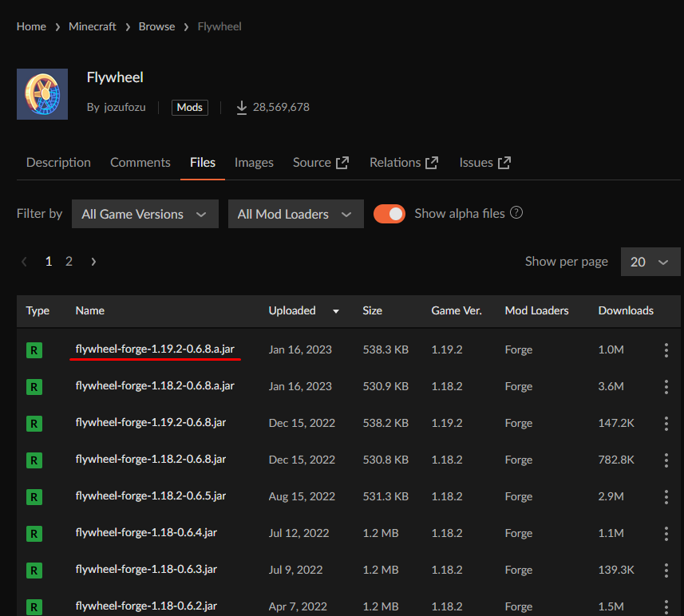Image resolution: width=684 pixels, height=616 pixels.
Task: Open three-dot menu for flywheel-forge-1.18-0.6.4.jar
Action: [666, 533]
